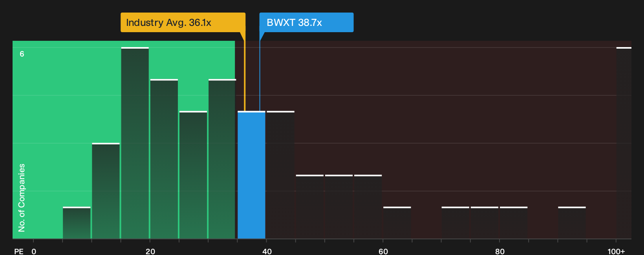Click the x-axis label 60
The height and width of the screenshot is (255, 644).
(383, 251)
